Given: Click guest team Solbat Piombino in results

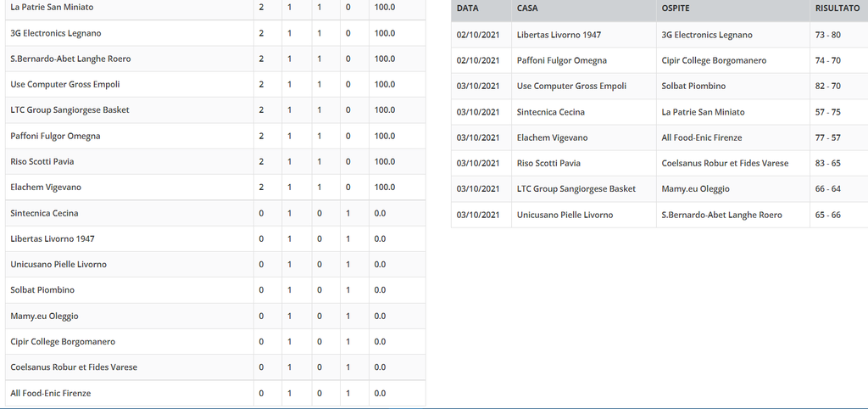Looking at the screenshot, I should 693,86.
